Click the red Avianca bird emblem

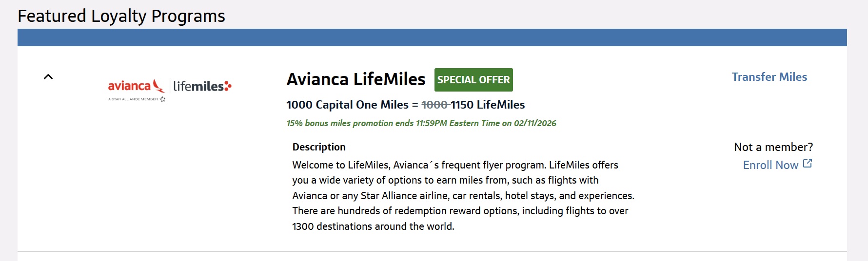[158, 86]
